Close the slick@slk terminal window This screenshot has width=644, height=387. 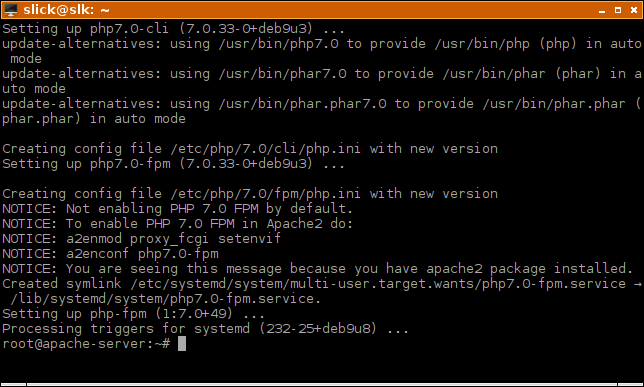click(x=634, y=10)
